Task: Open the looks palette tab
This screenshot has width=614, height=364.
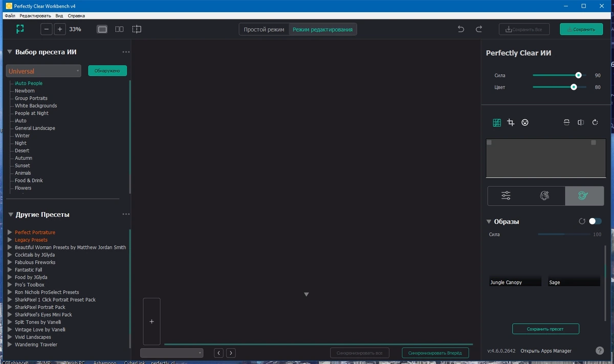Action: point(584,195)
